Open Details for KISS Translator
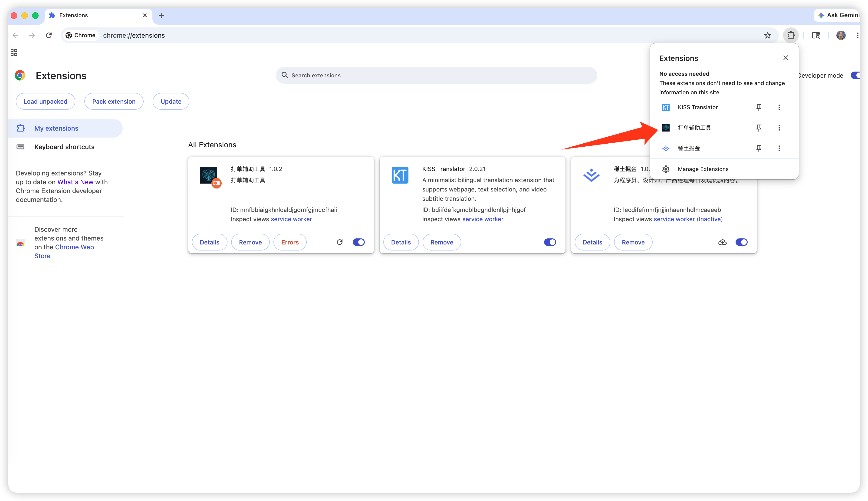Screen dimensions: 868x501 401,242
